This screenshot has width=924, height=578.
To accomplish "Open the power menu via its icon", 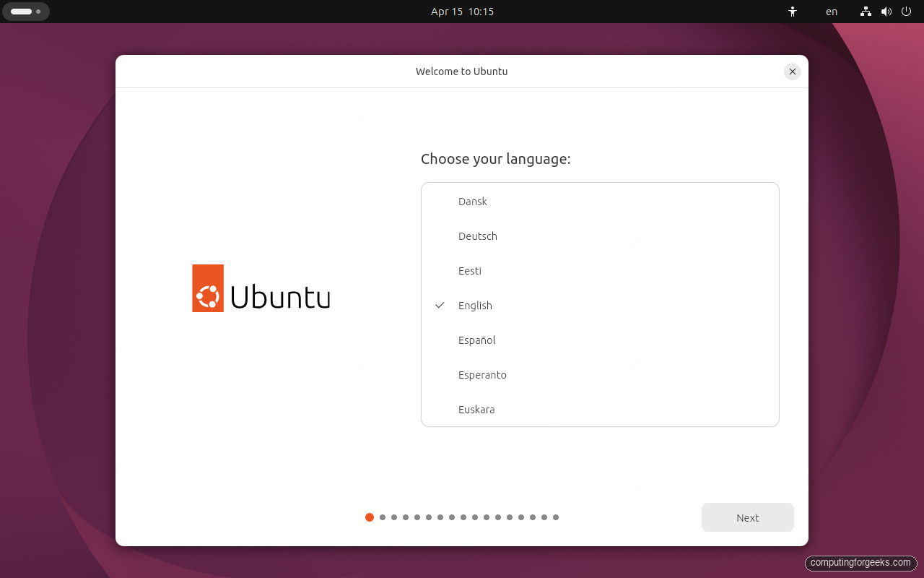I will (x=905, y=12).
